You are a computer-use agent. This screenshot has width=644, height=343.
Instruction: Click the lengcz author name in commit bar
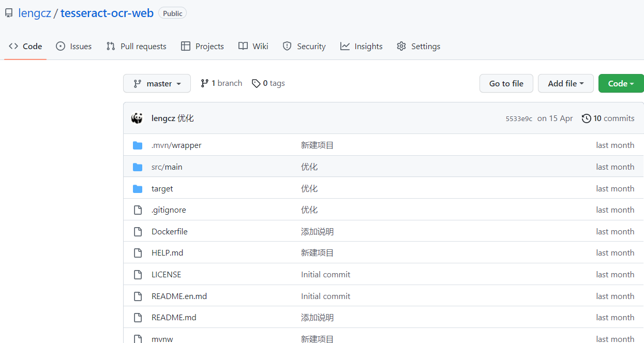tap(163, 118)
